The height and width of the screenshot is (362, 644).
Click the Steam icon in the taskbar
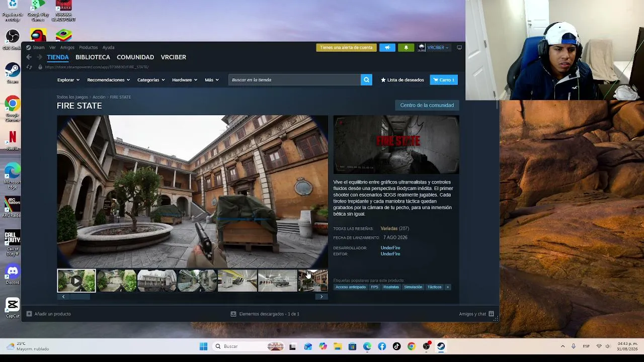click(x=441, y=346)
